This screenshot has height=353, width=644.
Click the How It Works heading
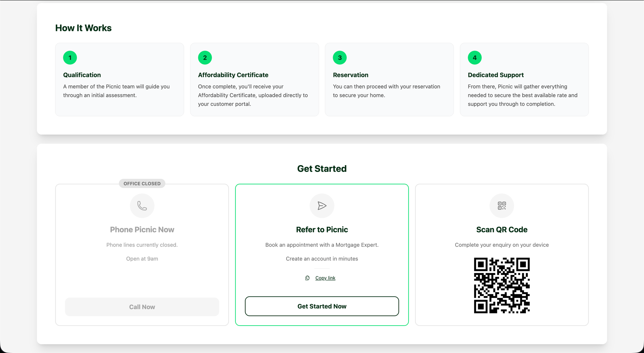point(83,28)
